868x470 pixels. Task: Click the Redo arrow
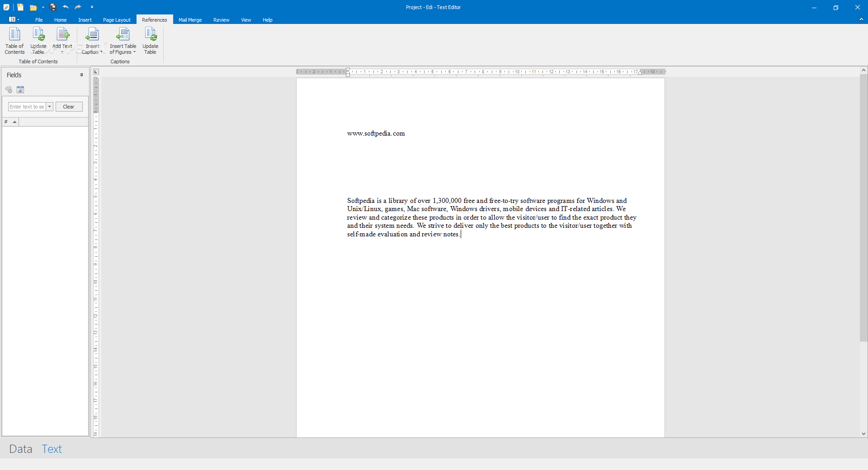(78, 7)
